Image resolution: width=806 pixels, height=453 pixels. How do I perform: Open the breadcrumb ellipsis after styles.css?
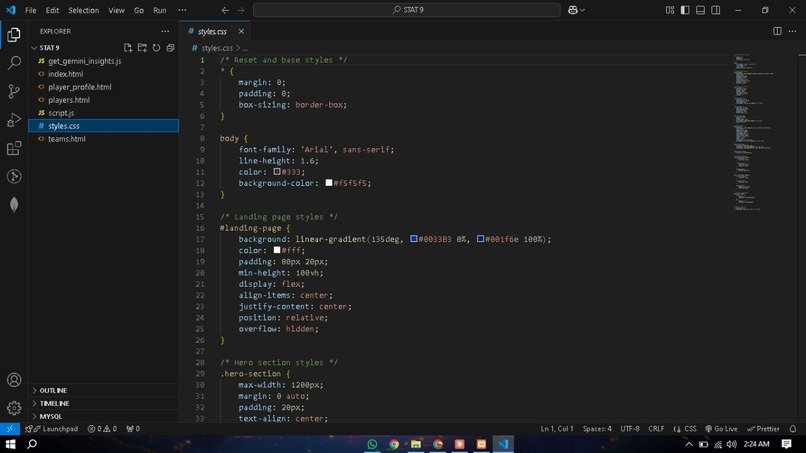tap(245, 48)
